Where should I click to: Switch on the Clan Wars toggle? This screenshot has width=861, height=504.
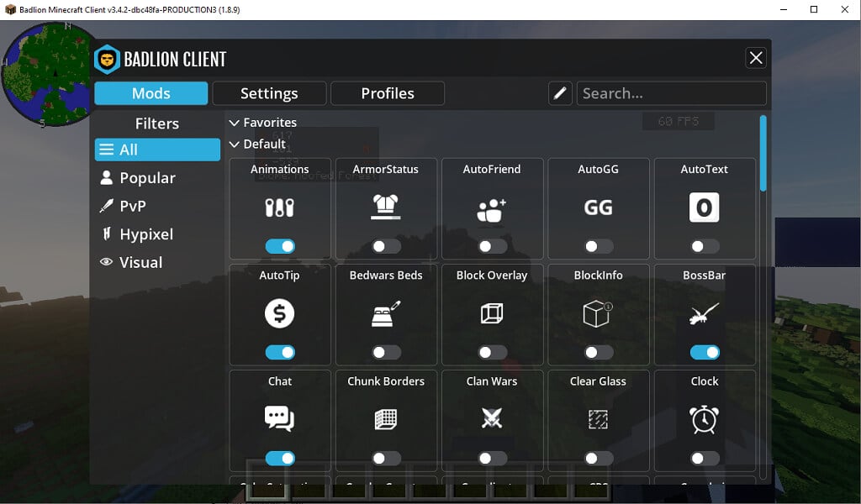[492, 458]
